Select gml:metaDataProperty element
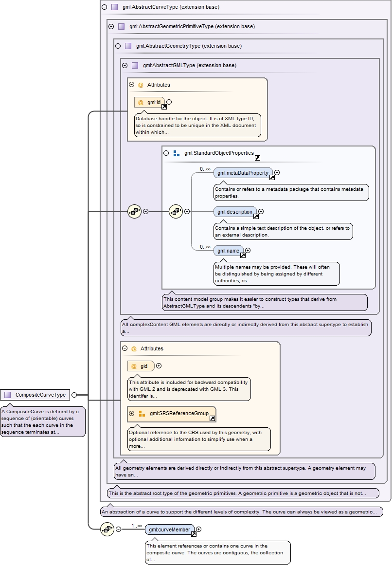Image resolution: width=392 pixels, height=566 pixels. (243, 173)
